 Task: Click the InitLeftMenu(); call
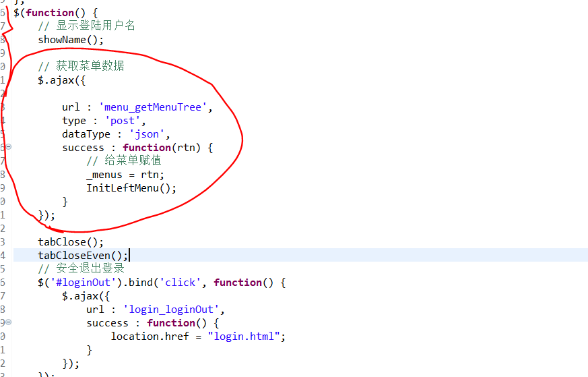pos(131,188)
